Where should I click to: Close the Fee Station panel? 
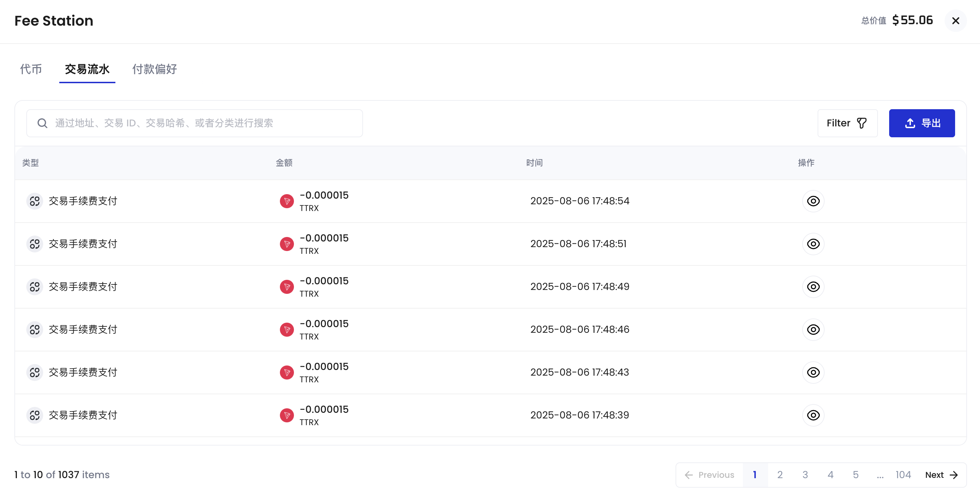[955, 21]
